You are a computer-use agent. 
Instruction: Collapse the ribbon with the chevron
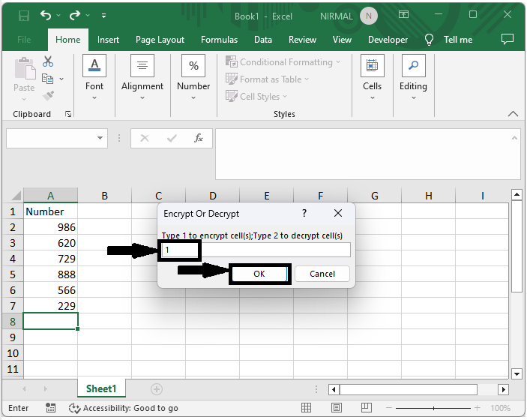(x=513, y=114)
